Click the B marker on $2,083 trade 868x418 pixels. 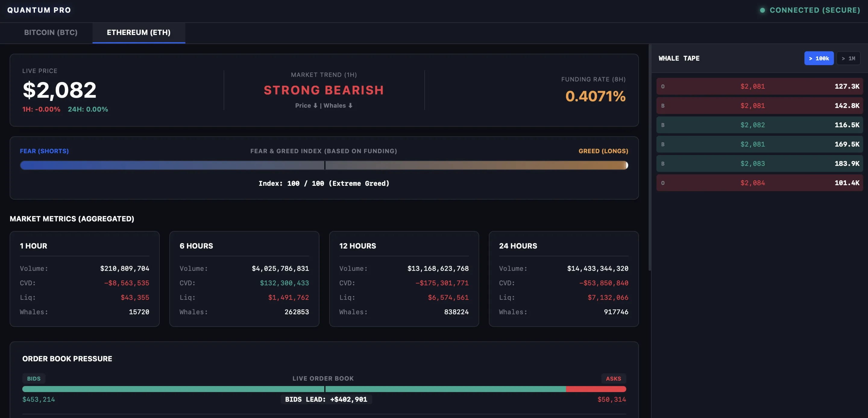663,164
